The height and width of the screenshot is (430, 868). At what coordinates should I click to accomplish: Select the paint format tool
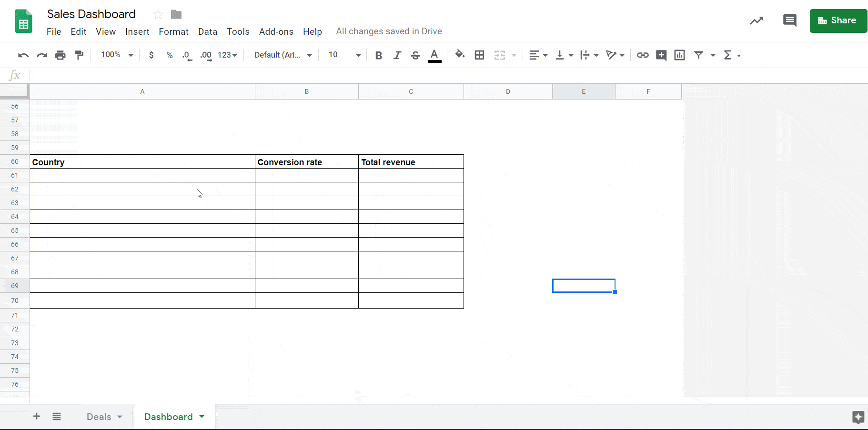tap(79, 55)
